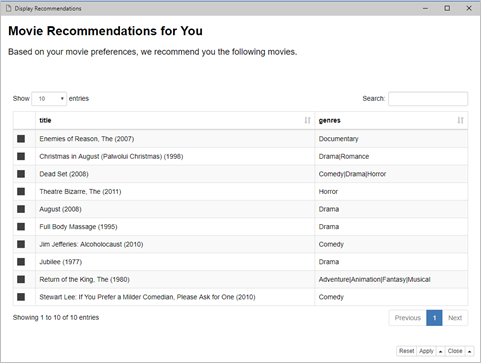Image resolution: width=481 pixels, height=363 pixels.
Task: Click the Reset button
Action: click(406, 351)
